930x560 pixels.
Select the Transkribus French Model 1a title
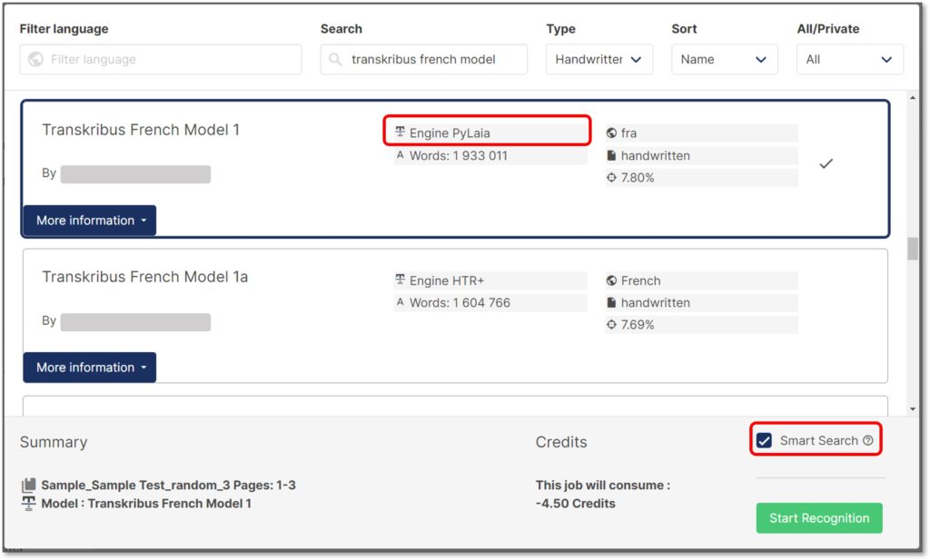point(144,277)
